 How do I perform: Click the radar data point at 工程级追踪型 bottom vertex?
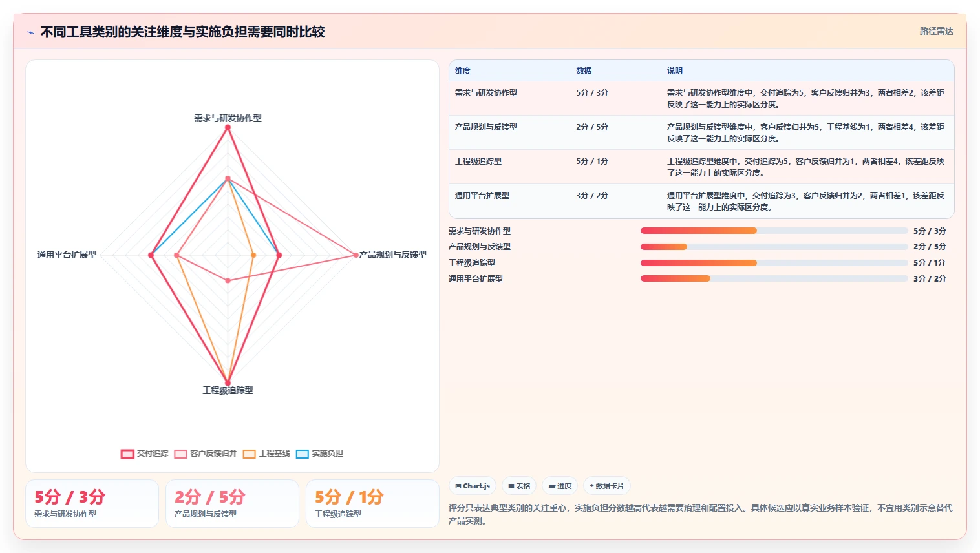click(228, 382)
